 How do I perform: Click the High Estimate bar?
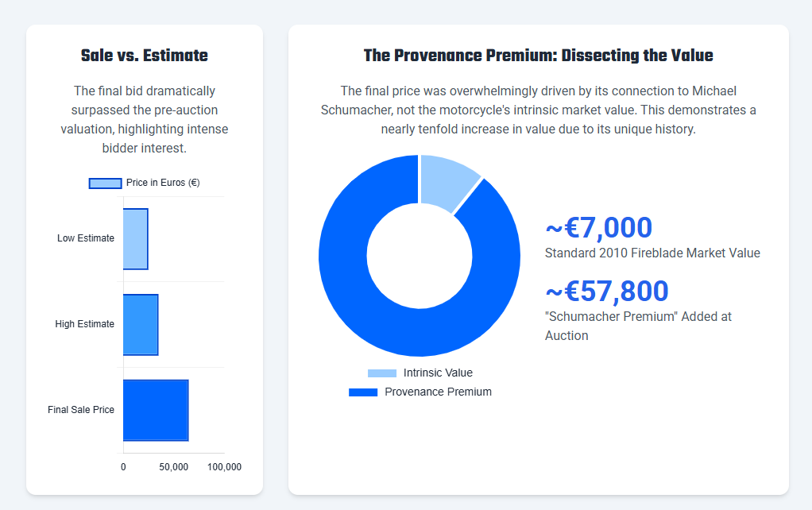pos(141,324)
